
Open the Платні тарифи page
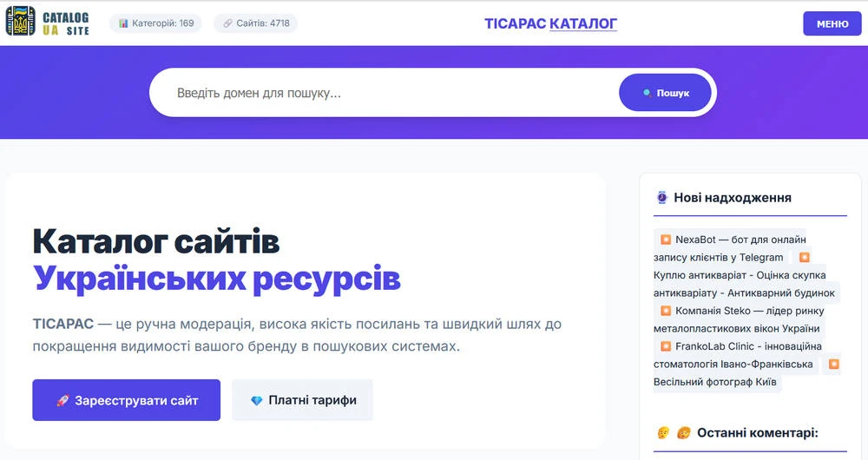(x=302, y=401)
